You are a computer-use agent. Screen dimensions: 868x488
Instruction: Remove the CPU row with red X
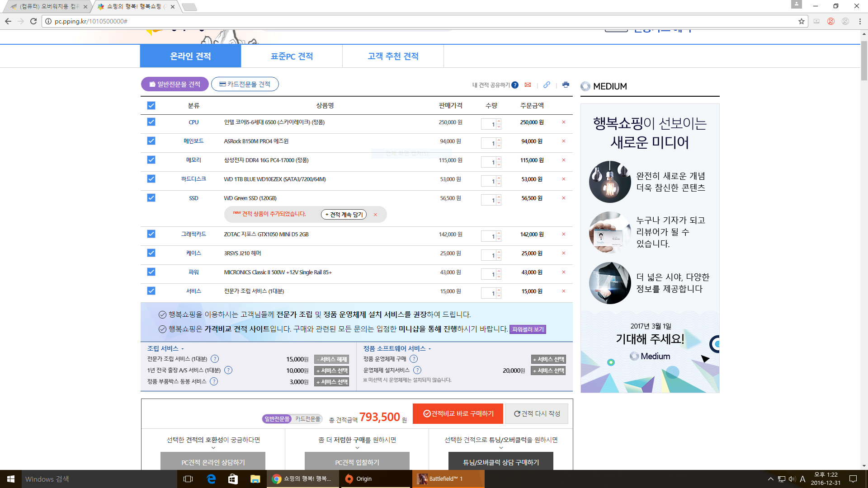point(564,122)
